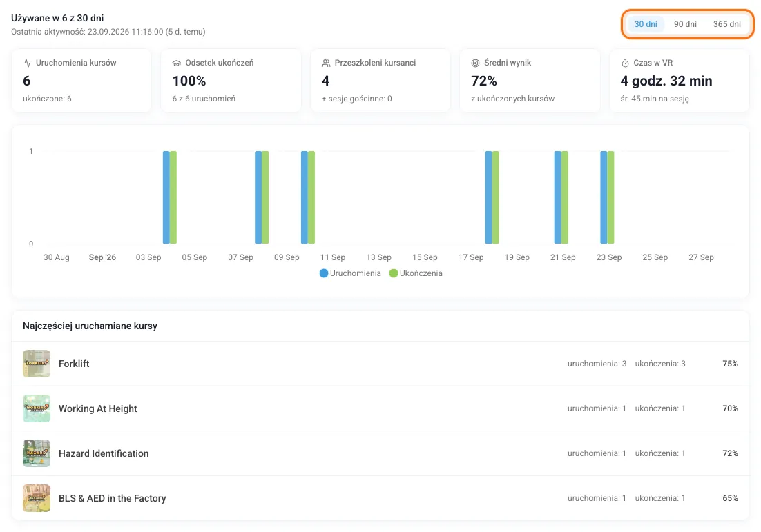Click the pulse icon beside Uruchomienia kursów
The width and height of the screenshot is (761, 532).
tap(27, 63)
